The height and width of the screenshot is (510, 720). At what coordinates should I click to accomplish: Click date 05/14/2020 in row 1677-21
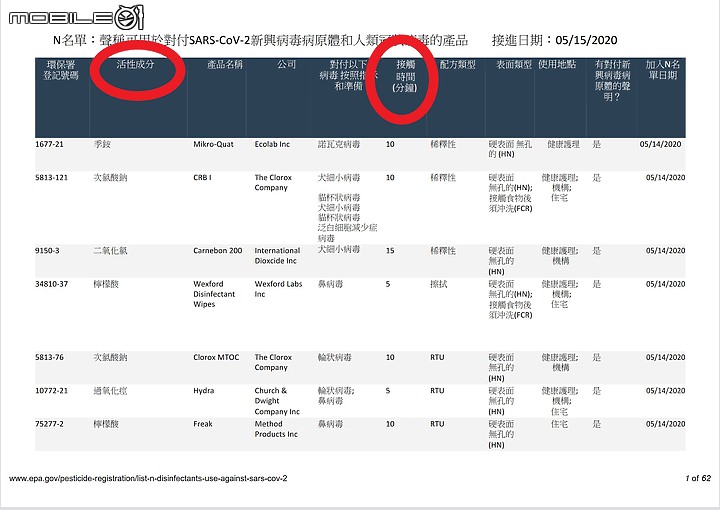coord(660,144)
